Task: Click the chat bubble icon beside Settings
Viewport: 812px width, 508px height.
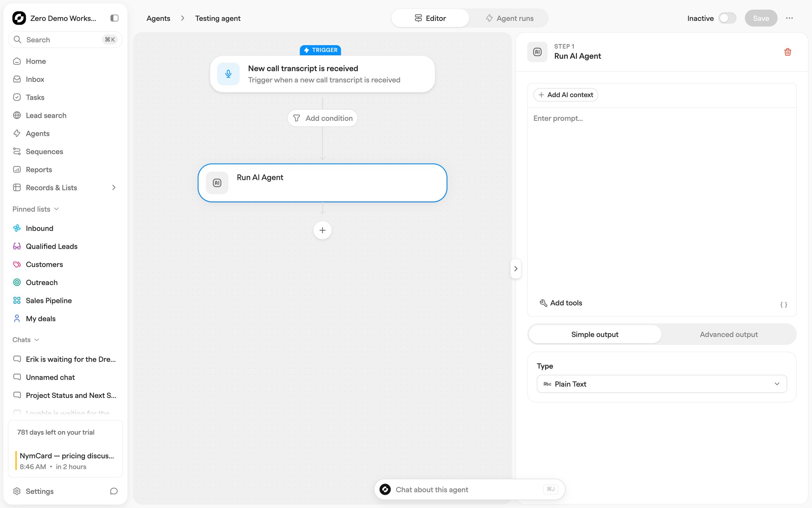Action: pyautogui.click(x=113, y=491)
